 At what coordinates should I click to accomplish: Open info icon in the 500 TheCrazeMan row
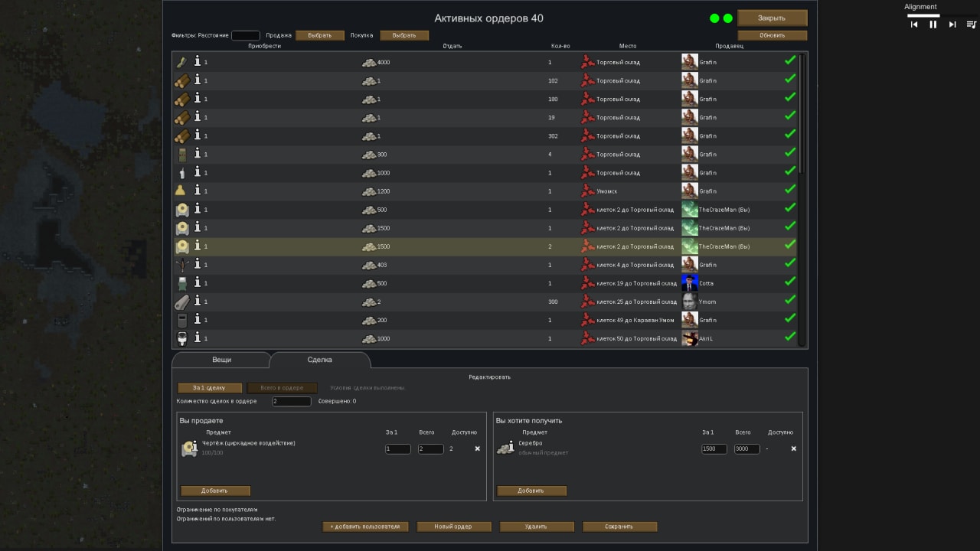point(198,208)
